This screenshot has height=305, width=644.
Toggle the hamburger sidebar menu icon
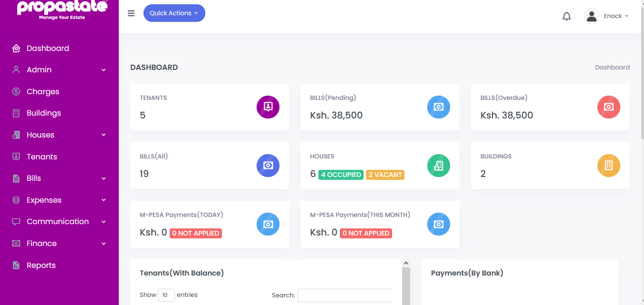click(131, 13)
